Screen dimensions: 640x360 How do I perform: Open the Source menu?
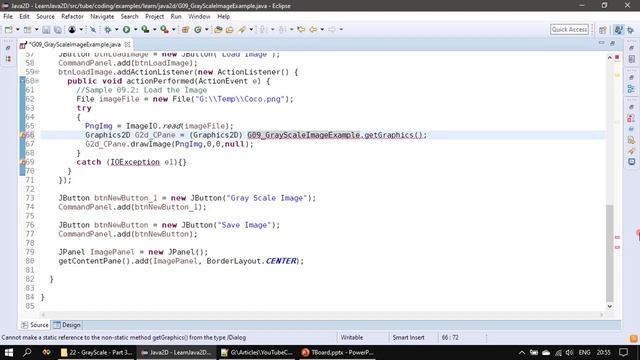click(x=45, y=16)
